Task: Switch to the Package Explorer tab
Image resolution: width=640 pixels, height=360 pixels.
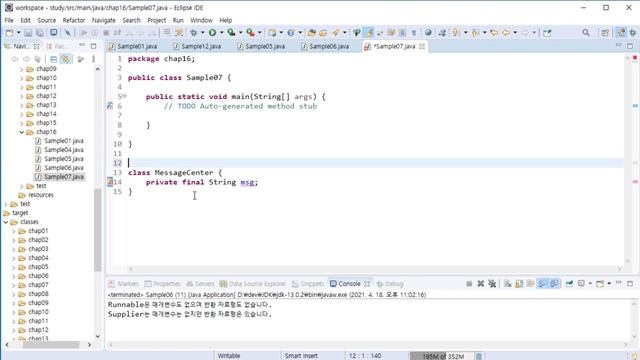Action: (x=57, y=46)
